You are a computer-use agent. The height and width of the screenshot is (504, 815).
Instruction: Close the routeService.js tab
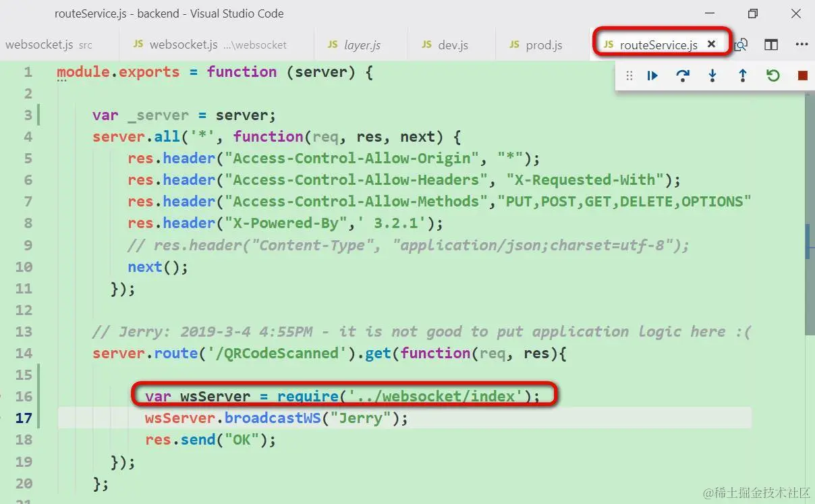[x=711, y=44]
